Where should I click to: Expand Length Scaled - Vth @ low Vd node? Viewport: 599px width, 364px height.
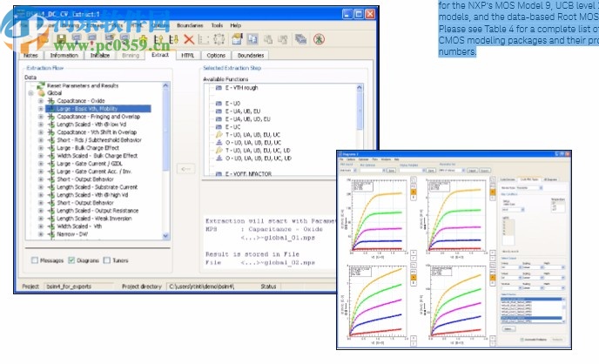point(41,125)
